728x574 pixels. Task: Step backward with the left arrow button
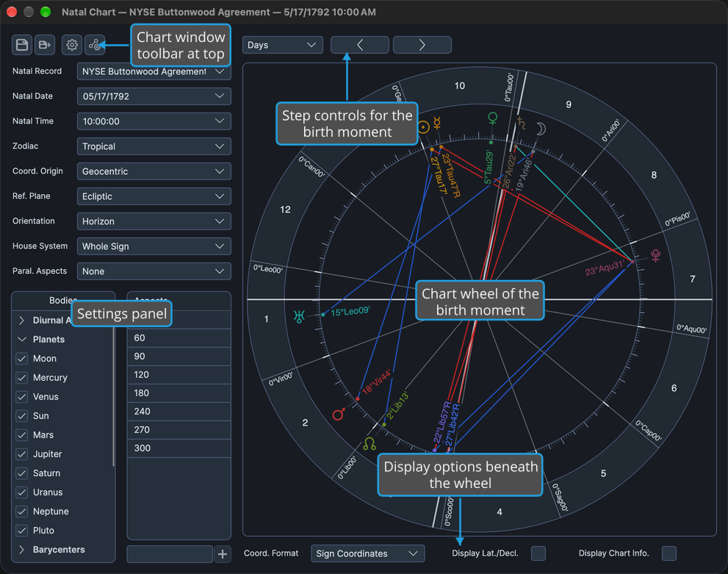click(x=360, y=45)
